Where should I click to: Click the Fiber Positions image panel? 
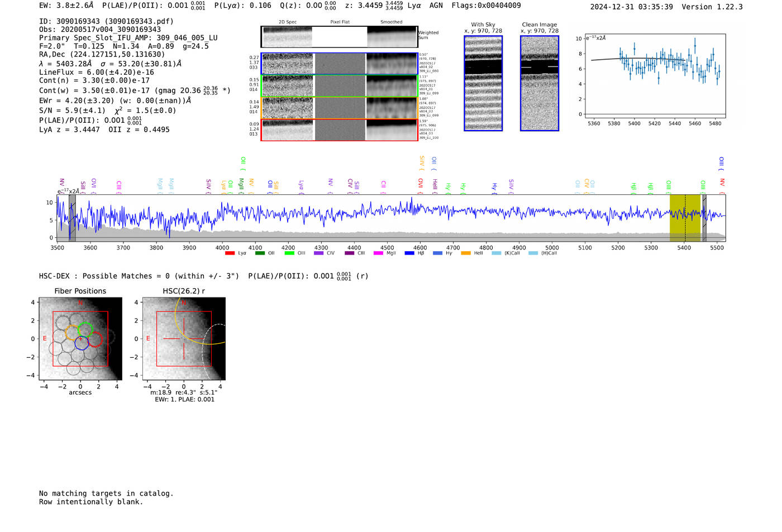tap(80, 339)
